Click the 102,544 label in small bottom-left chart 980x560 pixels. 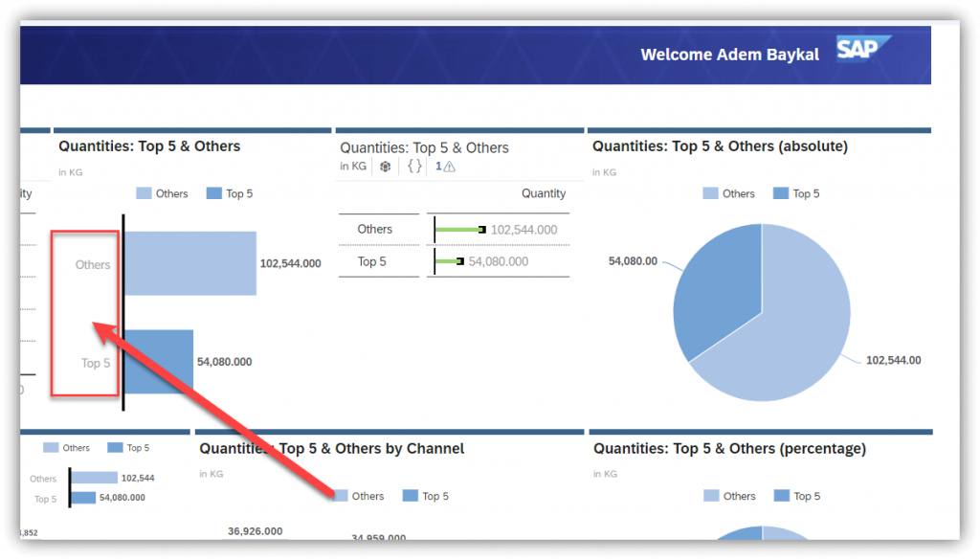click(x=138, y=478)
